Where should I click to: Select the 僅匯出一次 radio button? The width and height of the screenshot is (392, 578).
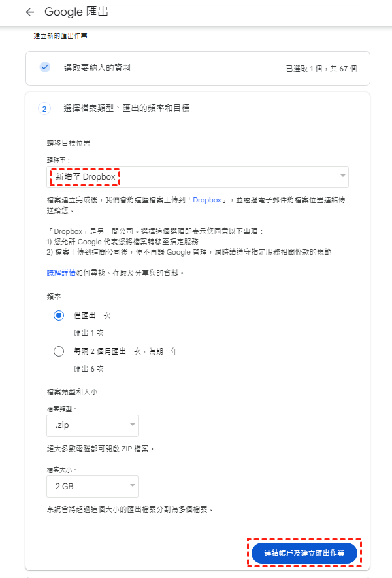(59, 315)
